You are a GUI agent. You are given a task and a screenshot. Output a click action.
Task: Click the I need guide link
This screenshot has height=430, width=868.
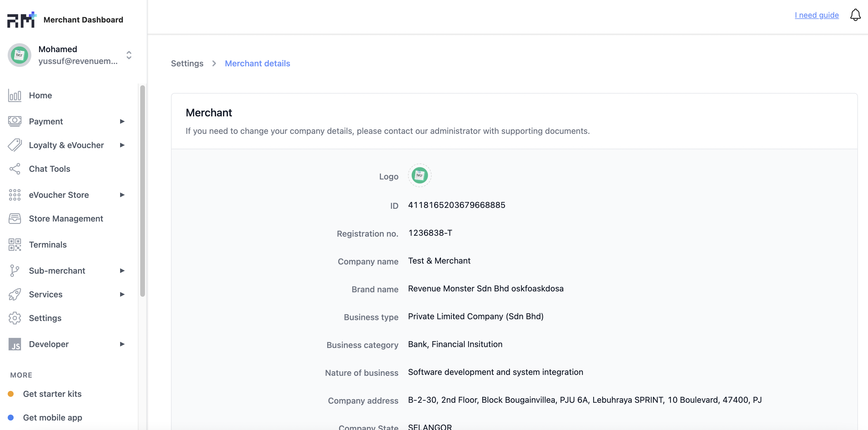pos(817,15)
